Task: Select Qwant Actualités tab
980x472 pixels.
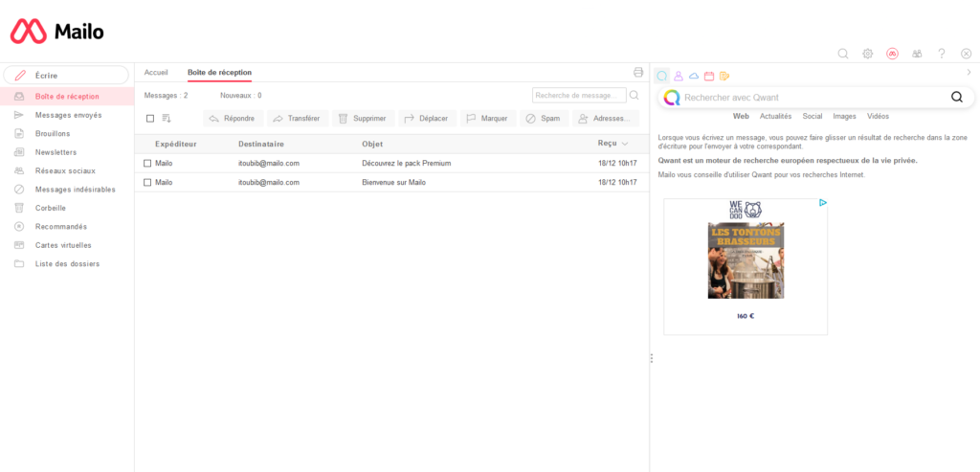Action: click(775, 116)
